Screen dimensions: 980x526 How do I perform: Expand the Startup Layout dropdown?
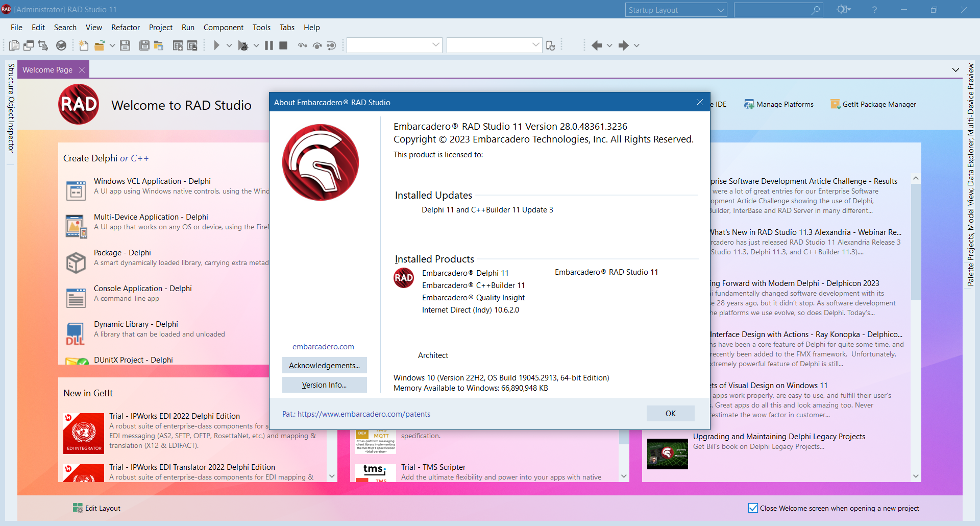721,10
